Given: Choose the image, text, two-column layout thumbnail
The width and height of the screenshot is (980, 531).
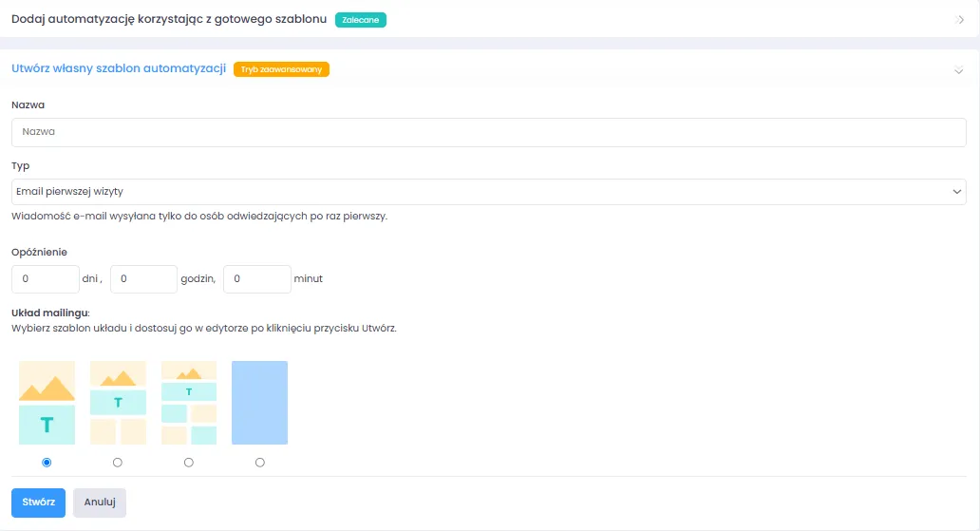Looking at the screenshot, I should point(118,403).
